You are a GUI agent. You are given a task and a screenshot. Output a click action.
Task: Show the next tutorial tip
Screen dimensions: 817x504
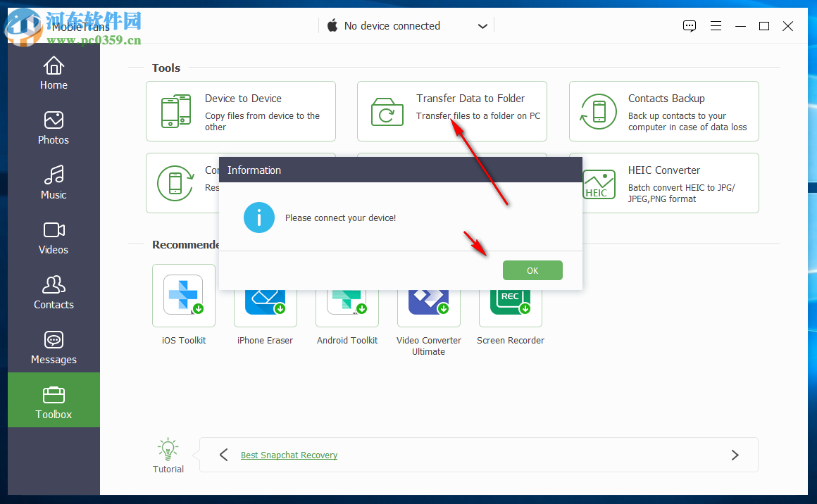(x=735, y=455)
